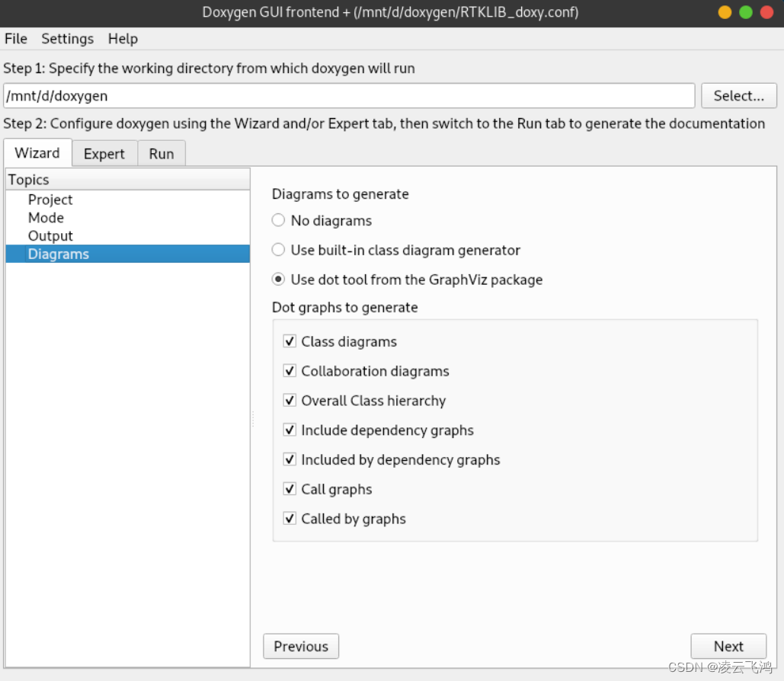This screenshot has width=784, height=681.
Task: Click the Previous button
Action: point(301,646)
